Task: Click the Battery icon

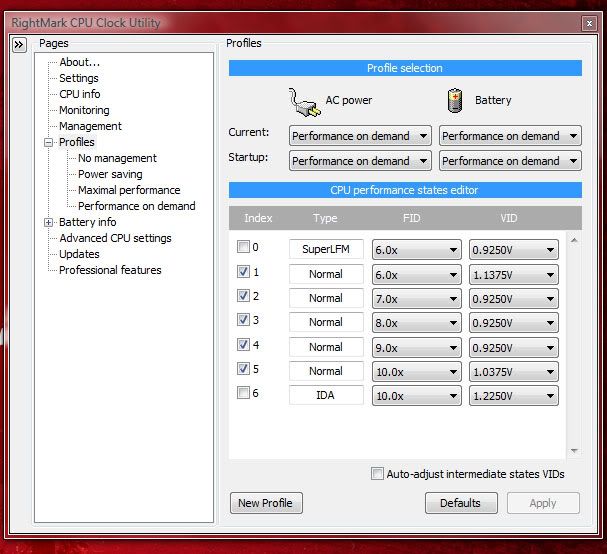Action: (x=455, y=101)
